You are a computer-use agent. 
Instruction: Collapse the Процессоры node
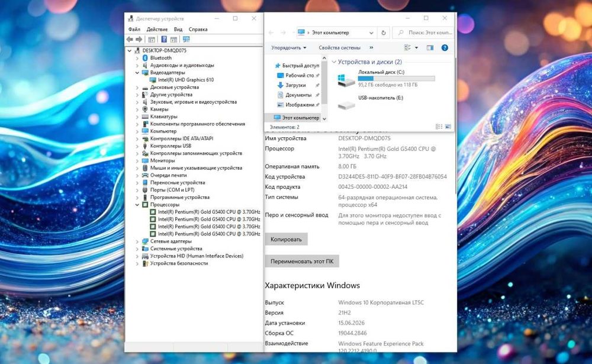[137, 205]
